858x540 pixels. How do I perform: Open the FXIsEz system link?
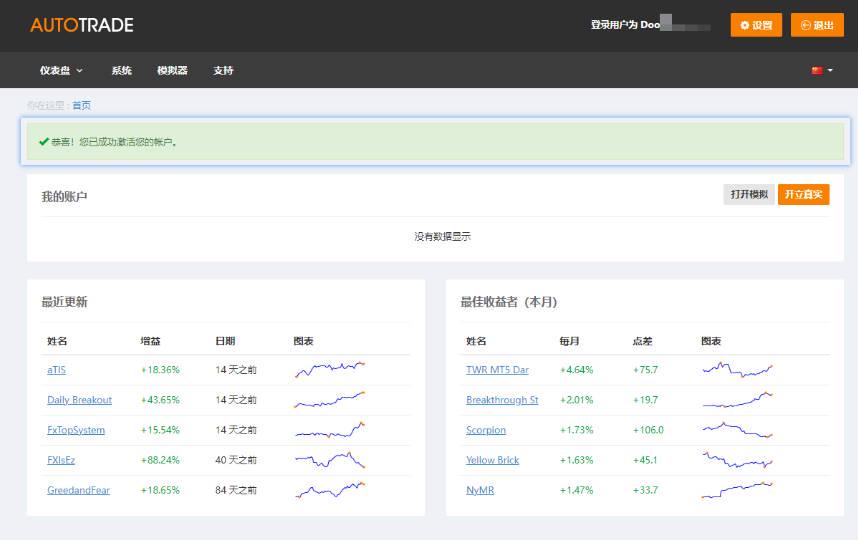pyautogui.click(x=61, y=460)
